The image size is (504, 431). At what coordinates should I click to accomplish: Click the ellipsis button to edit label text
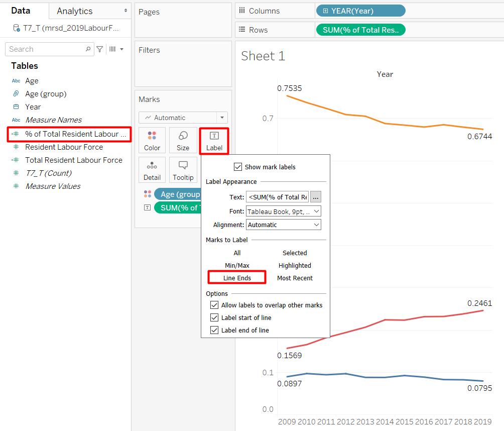click(x=315, y=197)
